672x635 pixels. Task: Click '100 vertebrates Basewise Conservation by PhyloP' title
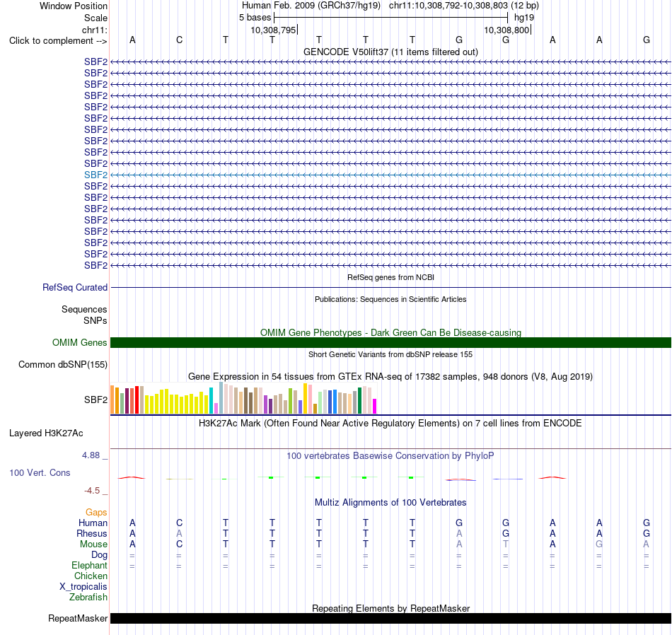pyautogui.click(x=390, y=456)
